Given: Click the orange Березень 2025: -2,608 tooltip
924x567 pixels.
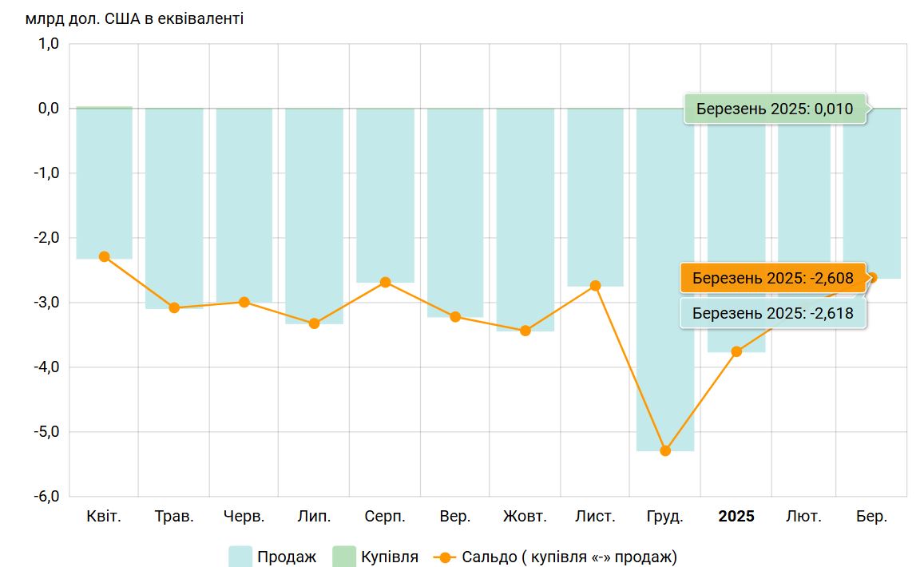Looking at the screenshot, I should click(x=772, y=278).
